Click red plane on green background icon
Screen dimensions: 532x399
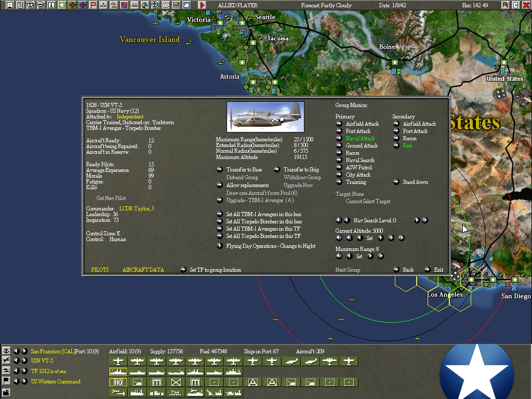point(72,5)
